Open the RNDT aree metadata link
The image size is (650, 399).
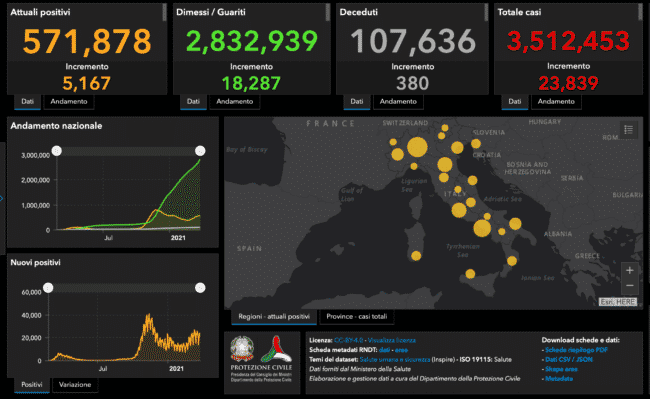[x=401, y=350]
